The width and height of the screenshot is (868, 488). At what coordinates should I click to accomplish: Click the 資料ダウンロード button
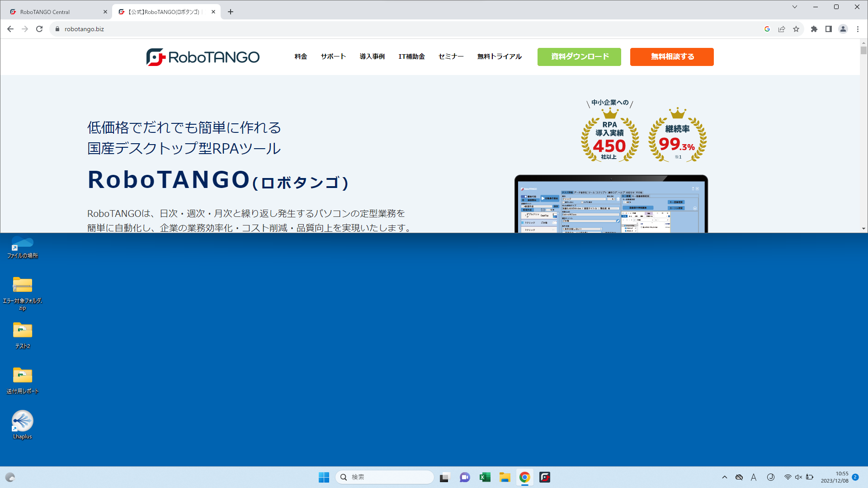coord(579,57)
